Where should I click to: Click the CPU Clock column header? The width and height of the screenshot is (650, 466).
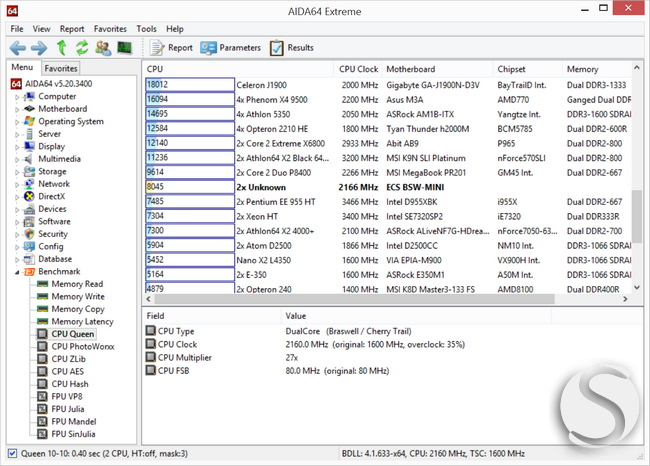[358, 69]
